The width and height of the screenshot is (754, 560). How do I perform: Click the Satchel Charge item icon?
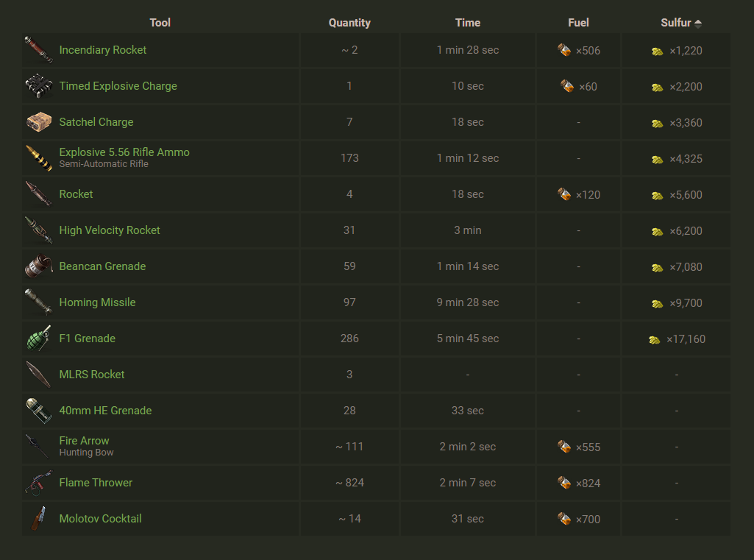[38, 122]
